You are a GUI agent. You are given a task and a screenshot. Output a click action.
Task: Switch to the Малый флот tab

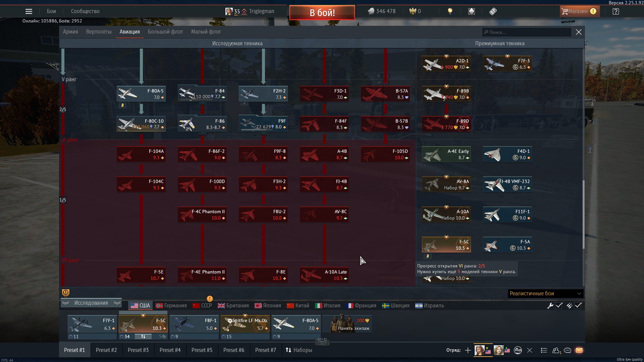tap(206, 32)
